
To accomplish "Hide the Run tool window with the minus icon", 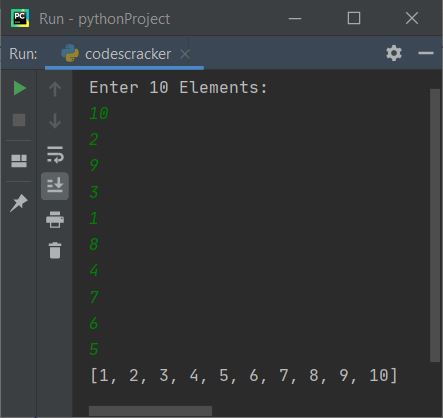I will [x=426, y=53].
